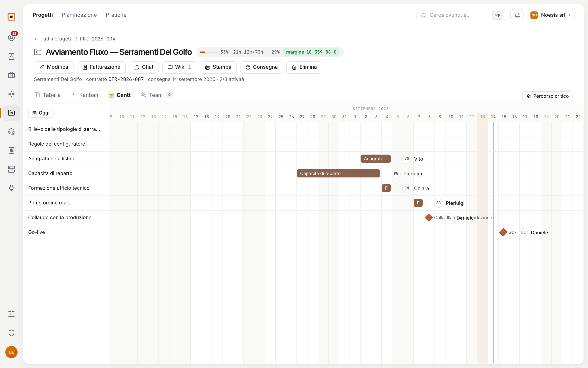Open the Tabella view tab
This screenshot has width=588, height=368.
[48, 95]
